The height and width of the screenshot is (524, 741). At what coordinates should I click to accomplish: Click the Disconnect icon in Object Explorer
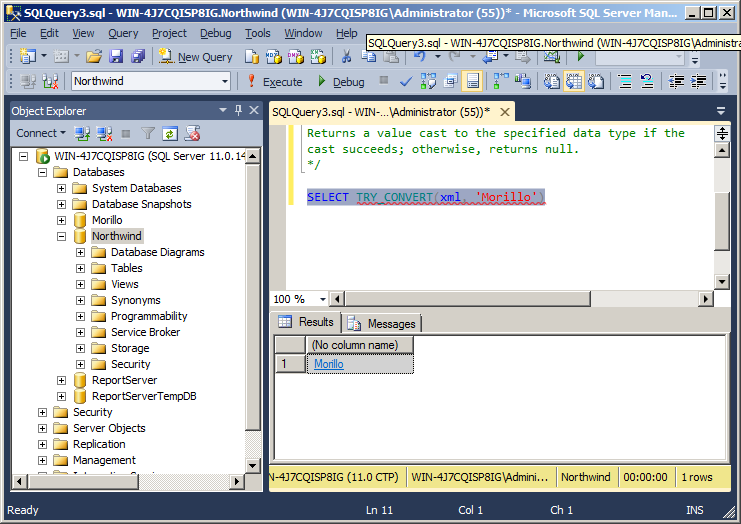click(104, 134)
